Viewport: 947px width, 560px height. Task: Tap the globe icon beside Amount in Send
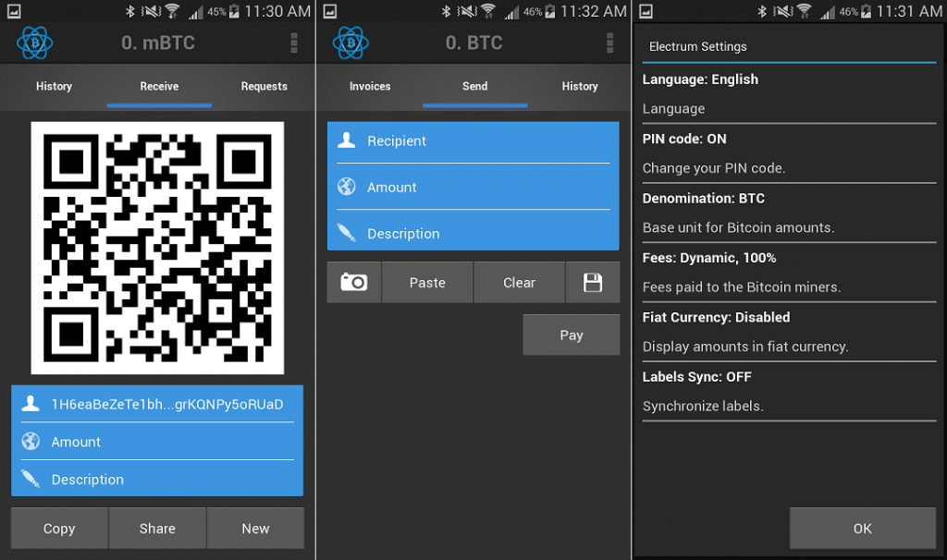[x=347, y=187]
